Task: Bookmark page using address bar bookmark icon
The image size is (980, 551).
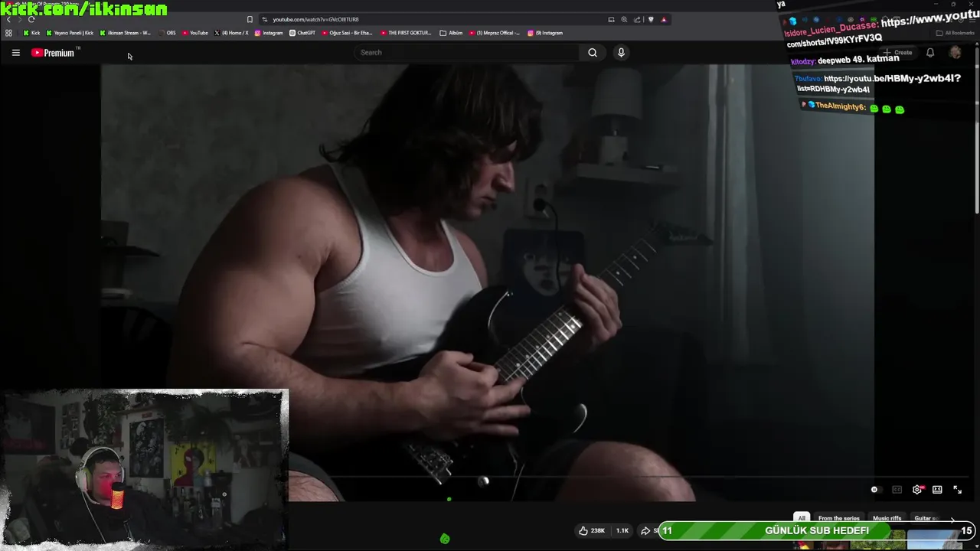Action: [x=250, y=19]
